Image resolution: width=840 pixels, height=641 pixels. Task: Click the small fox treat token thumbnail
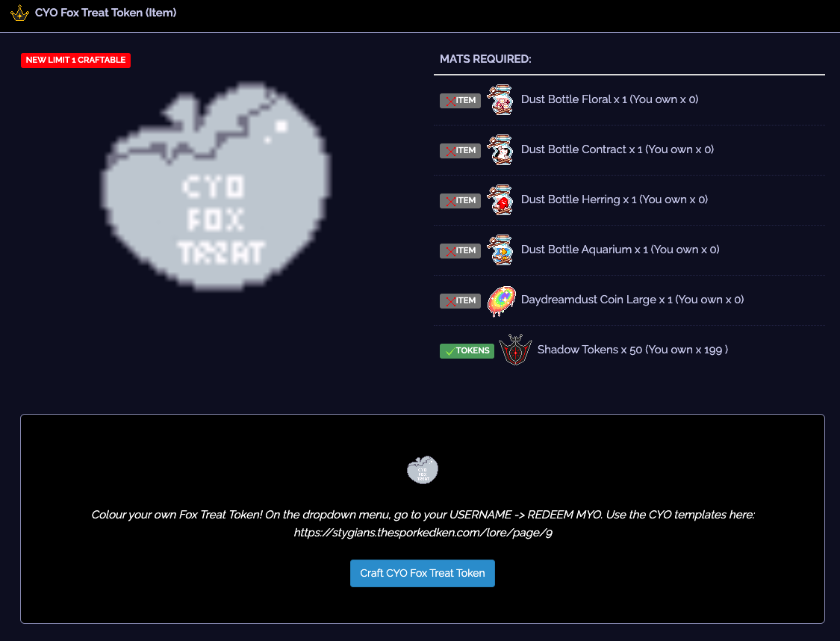coord(423,470)
